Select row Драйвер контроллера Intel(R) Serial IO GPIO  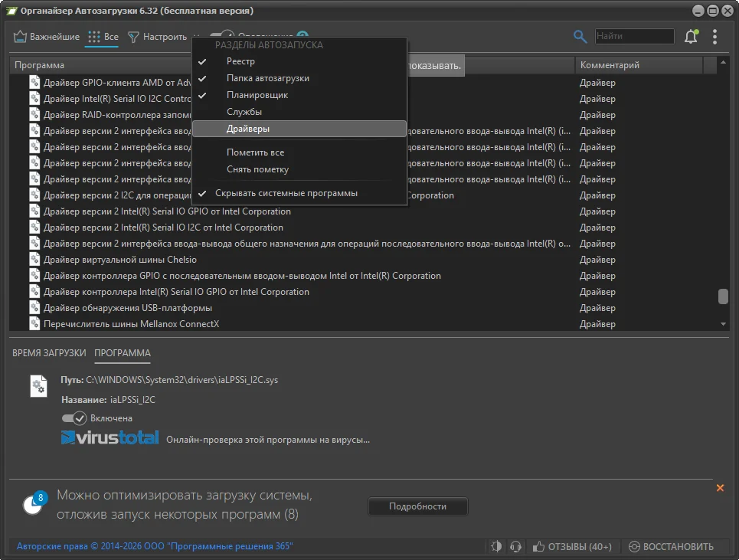pyautogui.click(x=363, y=292)
